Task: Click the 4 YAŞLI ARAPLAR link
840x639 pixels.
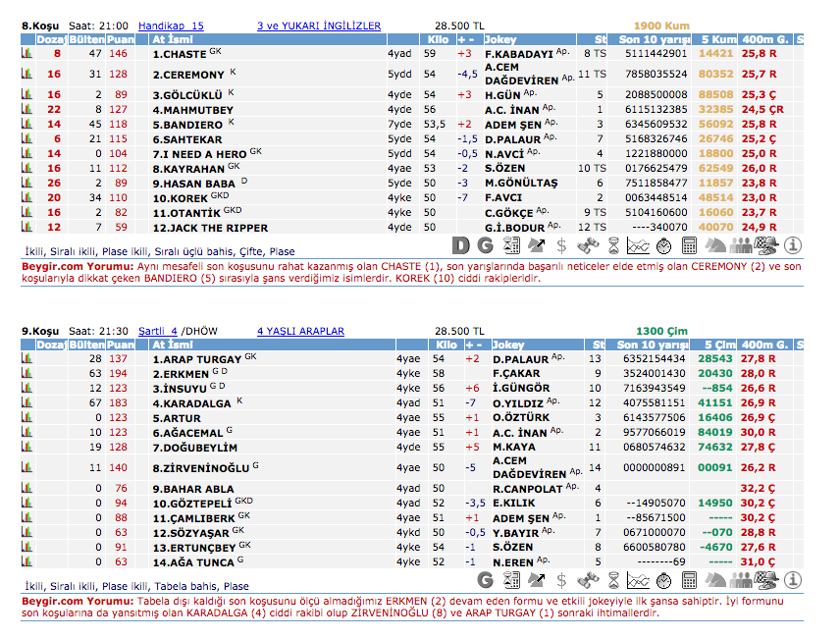Action: coord(300,332)
